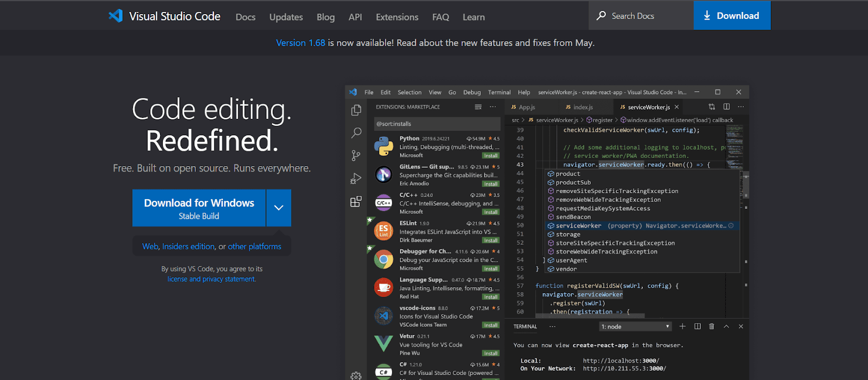Expand the download options chevron dropdown

[279, 208]
